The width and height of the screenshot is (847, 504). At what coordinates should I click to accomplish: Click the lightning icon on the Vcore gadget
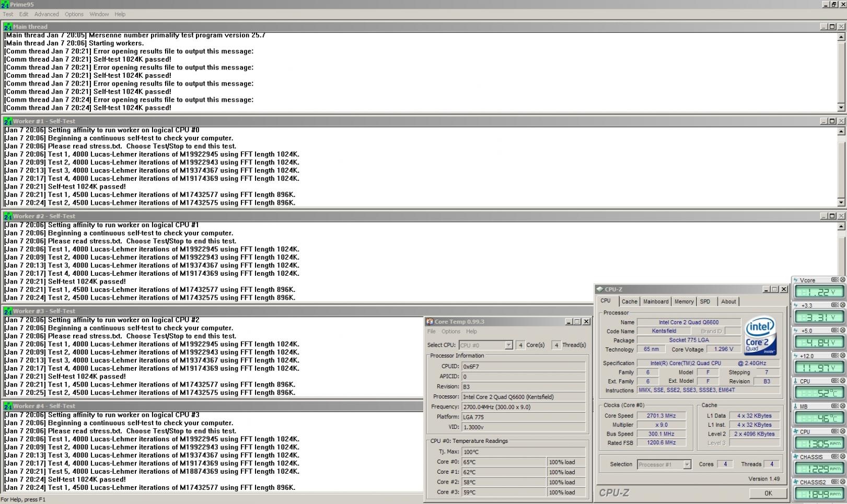(796, 280)
